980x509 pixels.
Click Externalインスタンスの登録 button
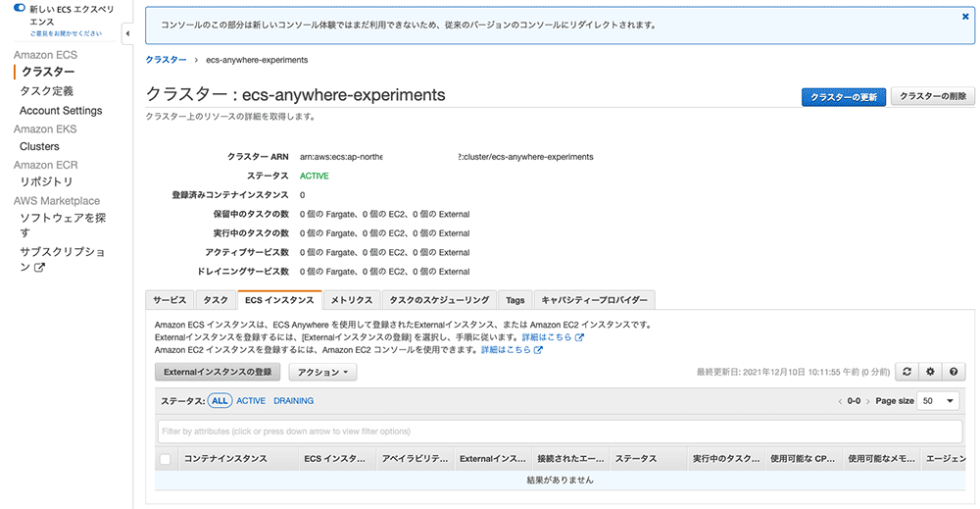(x=218, y=372)
